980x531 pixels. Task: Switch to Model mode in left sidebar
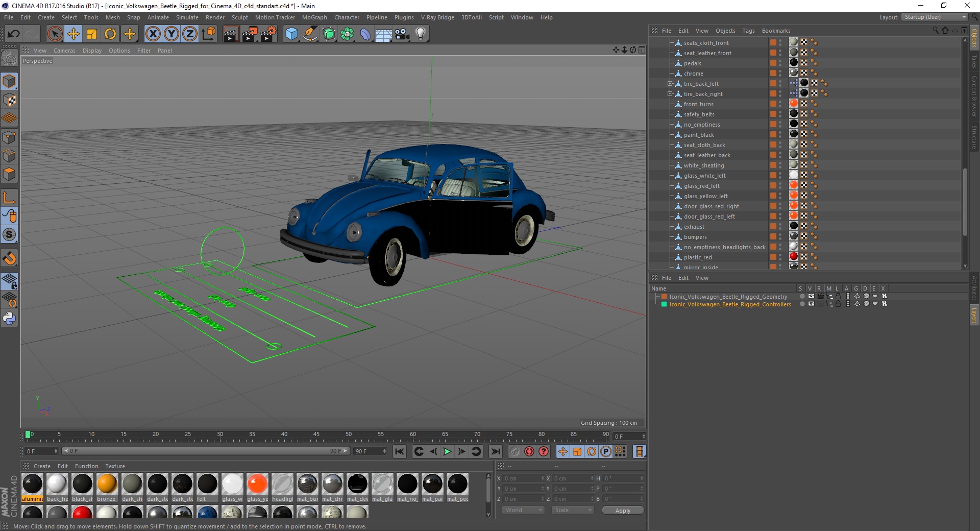coord(9,82)
